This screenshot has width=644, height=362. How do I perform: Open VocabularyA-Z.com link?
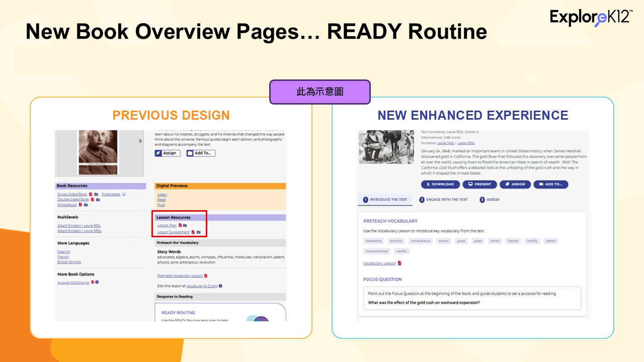[x=202, y=286]
